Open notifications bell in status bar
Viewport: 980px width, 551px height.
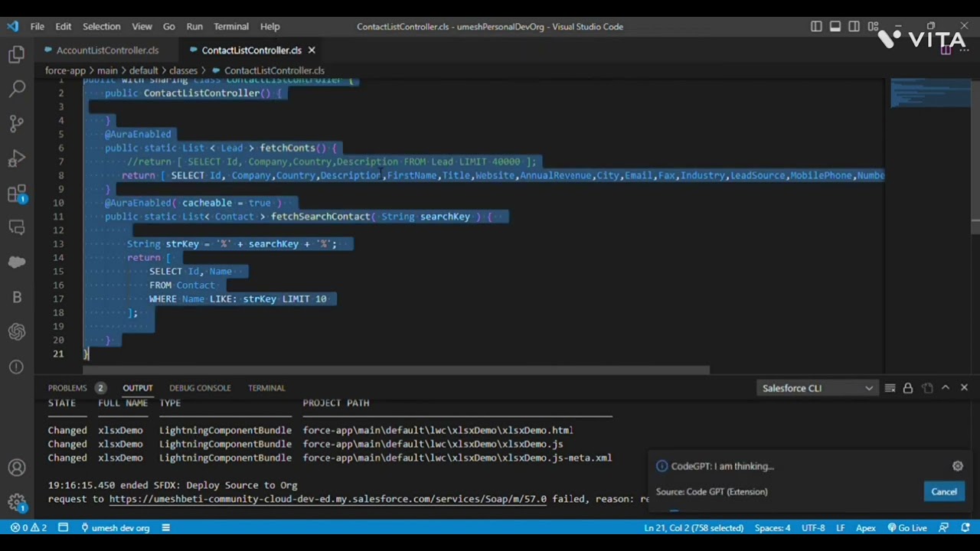(x=964, y=528)
